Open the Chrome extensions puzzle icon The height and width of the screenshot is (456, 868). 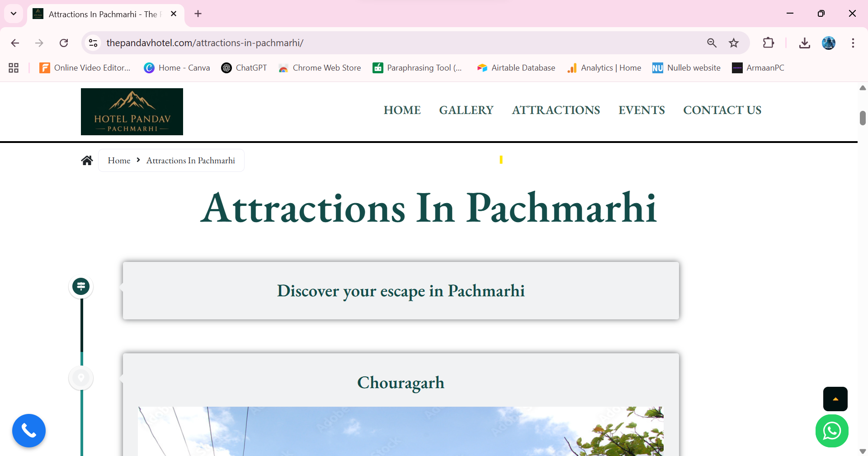click(x=768, y=43)
